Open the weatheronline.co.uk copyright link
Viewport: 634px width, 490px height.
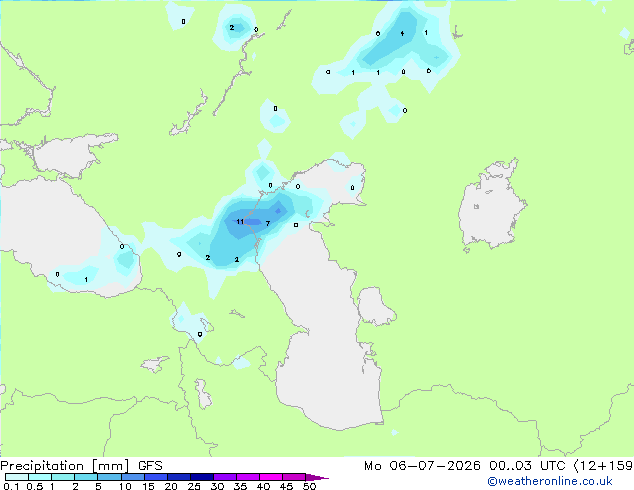[x=549, y=481]
